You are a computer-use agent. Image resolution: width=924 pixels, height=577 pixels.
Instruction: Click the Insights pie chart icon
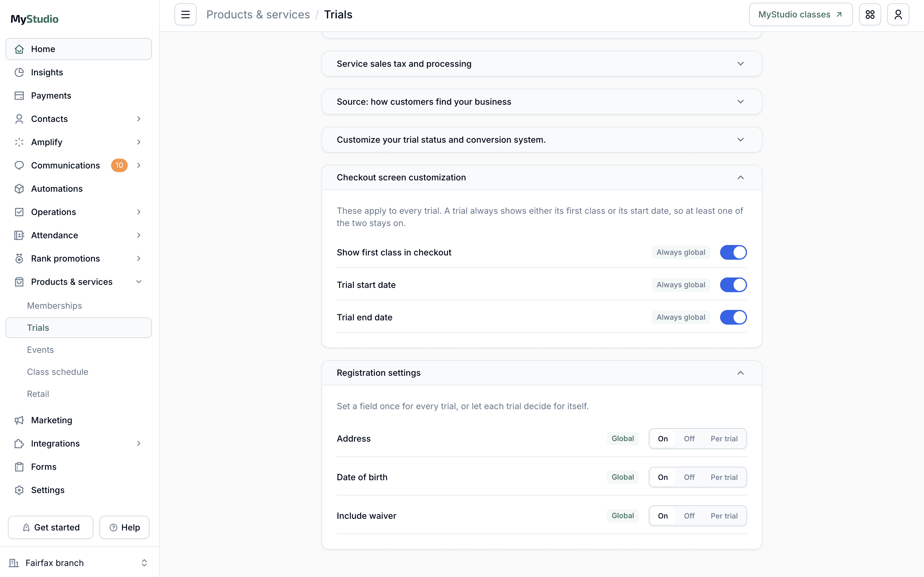point(19,72)
